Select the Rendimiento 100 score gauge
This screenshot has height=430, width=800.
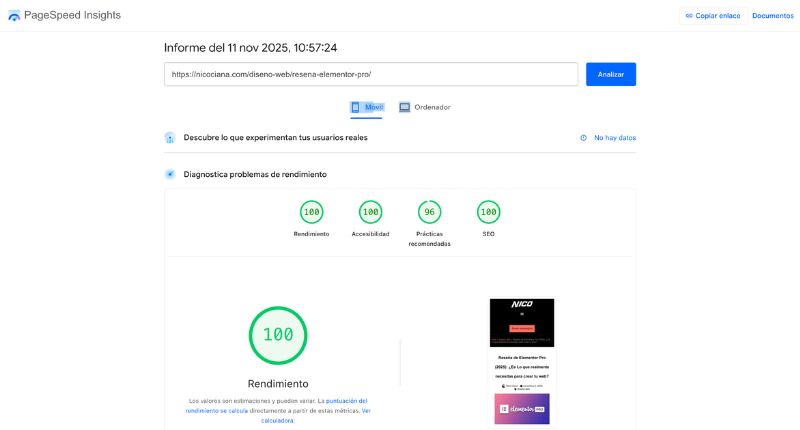(311, 212)
